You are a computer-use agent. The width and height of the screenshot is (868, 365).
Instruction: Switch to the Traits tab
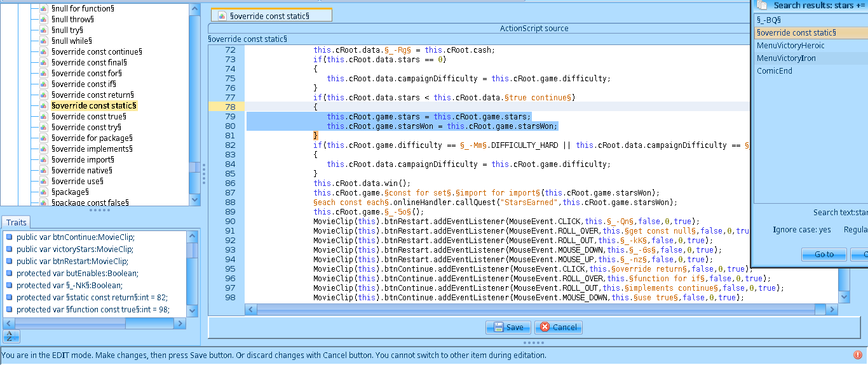[x=16, y=222]
